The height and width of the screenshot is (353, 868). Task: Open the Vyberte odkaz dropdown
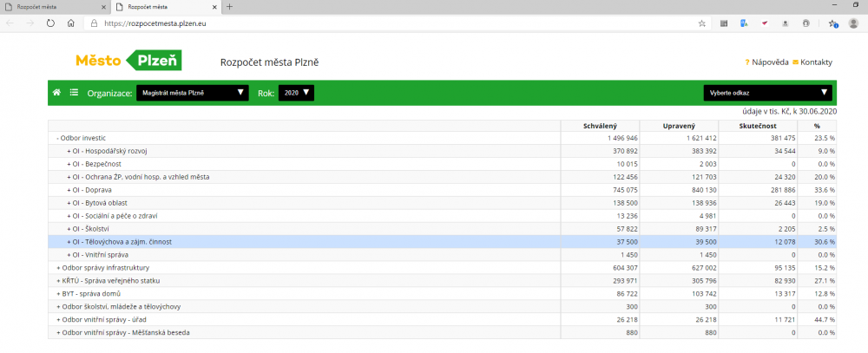click(x=767, y=92)
